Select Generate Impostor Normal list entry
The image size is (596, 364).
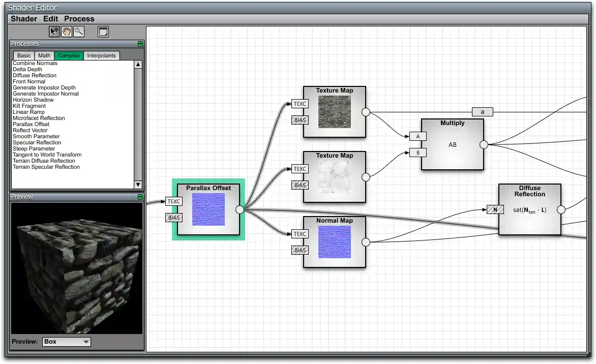click(46, 94)
